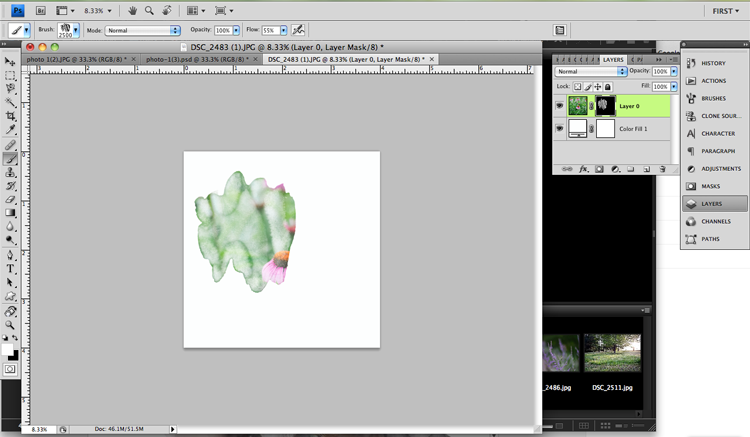Hide Layer 0 using its eye icon
750x437 pixels.
click(560, 105)
